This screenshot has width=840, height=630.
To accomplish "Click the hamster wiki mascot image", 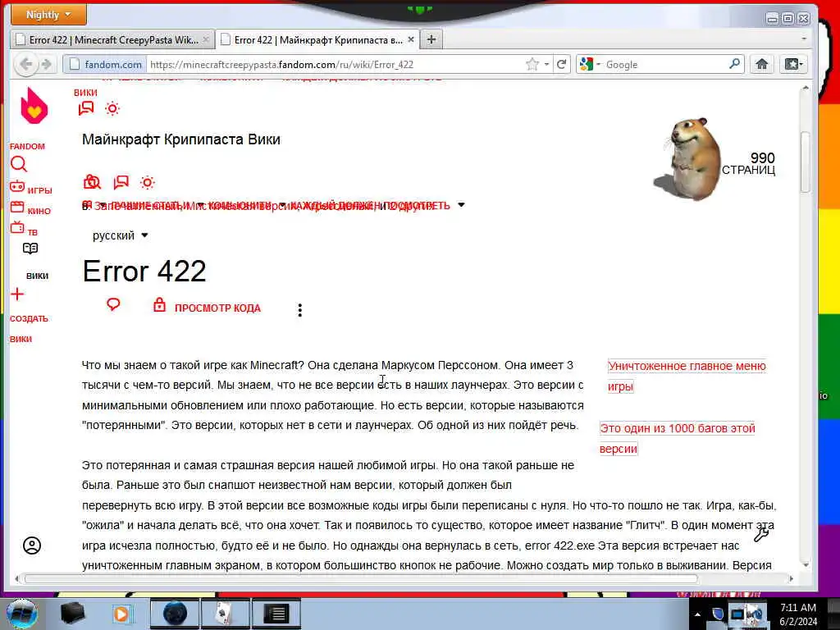I will (x=688, y=160).
